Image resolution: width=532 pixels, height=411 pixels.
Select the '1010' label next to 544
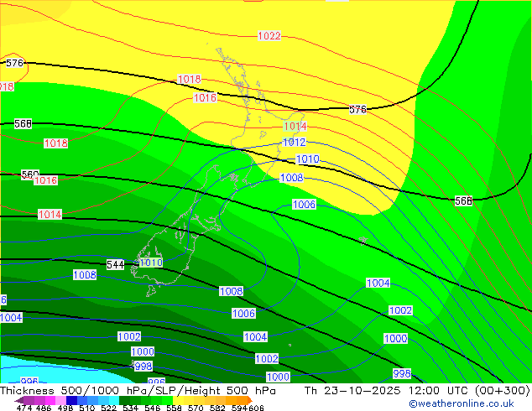[151, 263]
